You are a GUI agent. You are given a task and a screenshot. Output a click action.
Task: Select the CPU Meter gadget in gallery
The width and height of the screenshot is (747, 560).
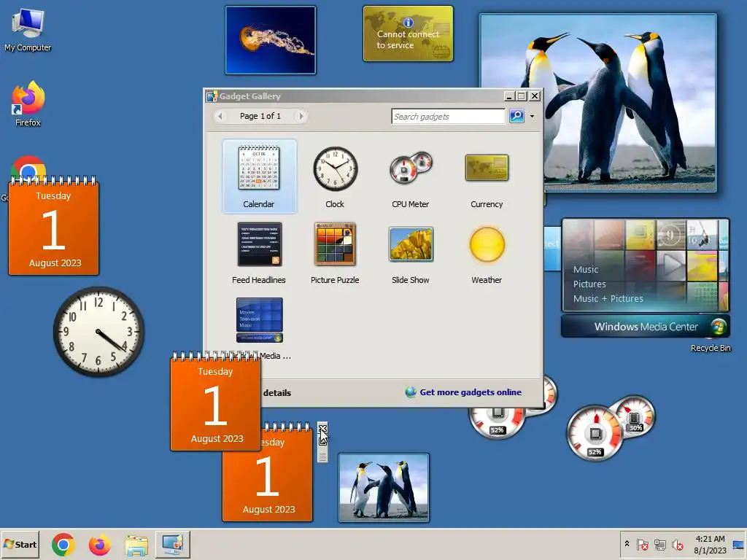pyautogui.click(x=410, y=176)
